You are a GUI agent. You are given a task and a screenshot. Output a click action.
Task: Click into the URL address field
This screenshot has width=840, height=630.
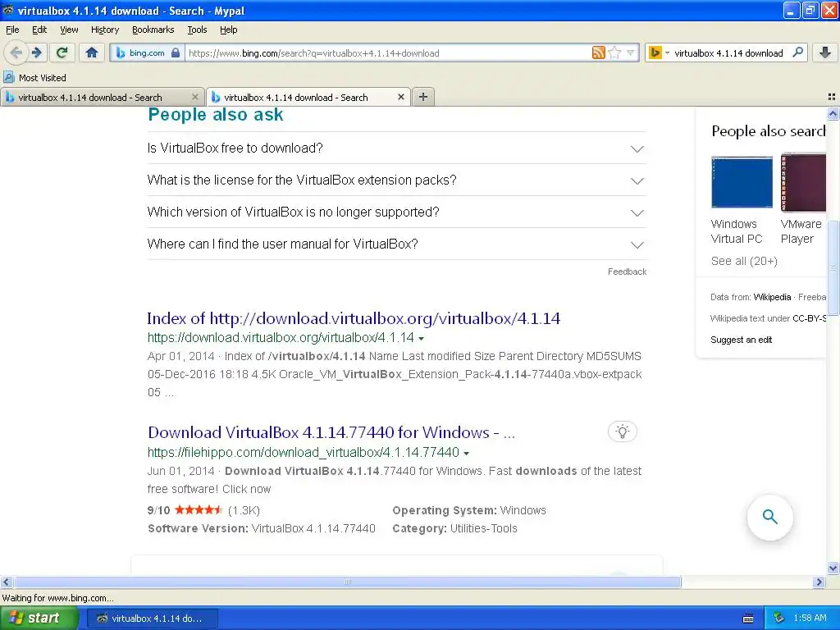tap(387, 52)
